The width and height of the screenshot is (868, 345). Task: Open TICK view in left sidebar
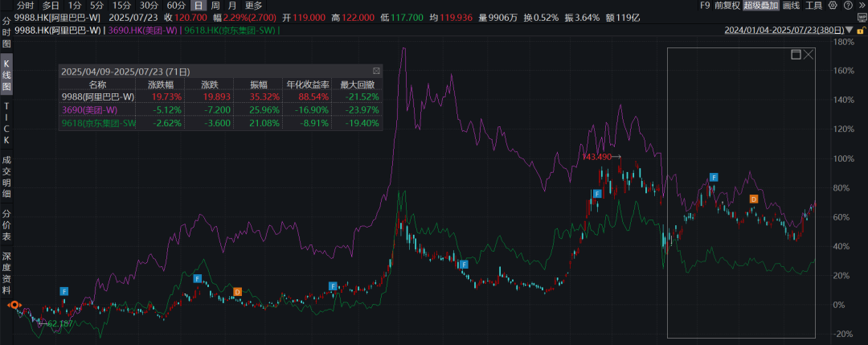tap(6, 123)
